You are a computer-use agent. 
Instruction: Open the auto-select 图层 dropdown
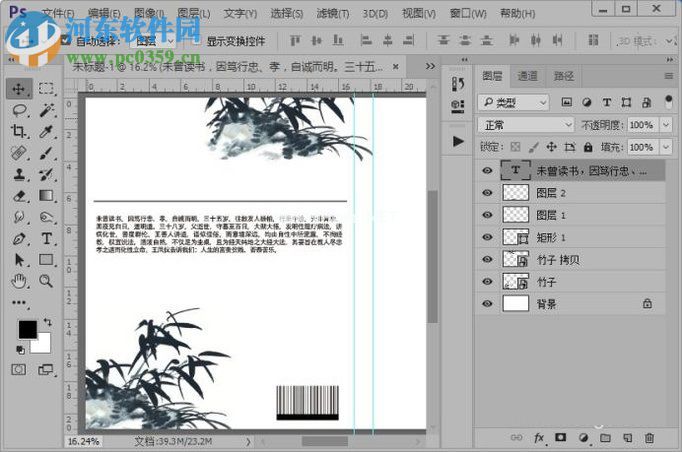pos(154,41)
